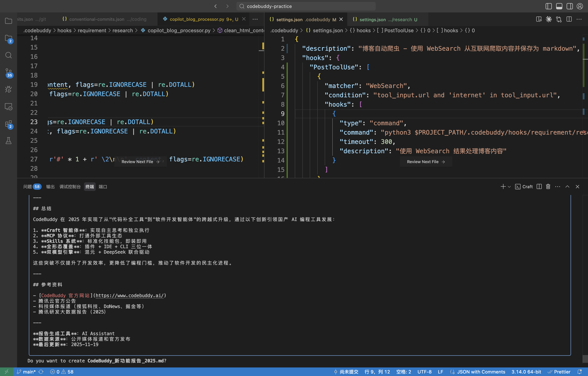Open more actions for left editor group
588x376 pixels.
255,19
